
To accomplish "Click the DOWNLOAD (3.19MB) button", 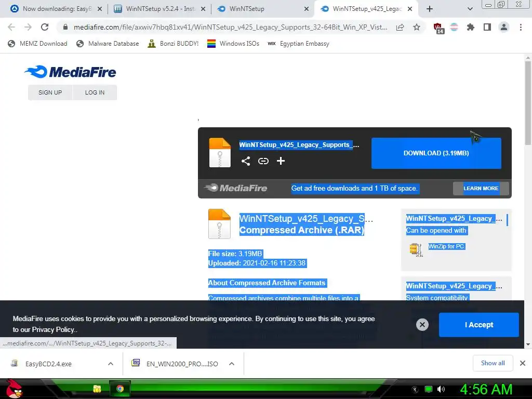I will coord(436,153).
